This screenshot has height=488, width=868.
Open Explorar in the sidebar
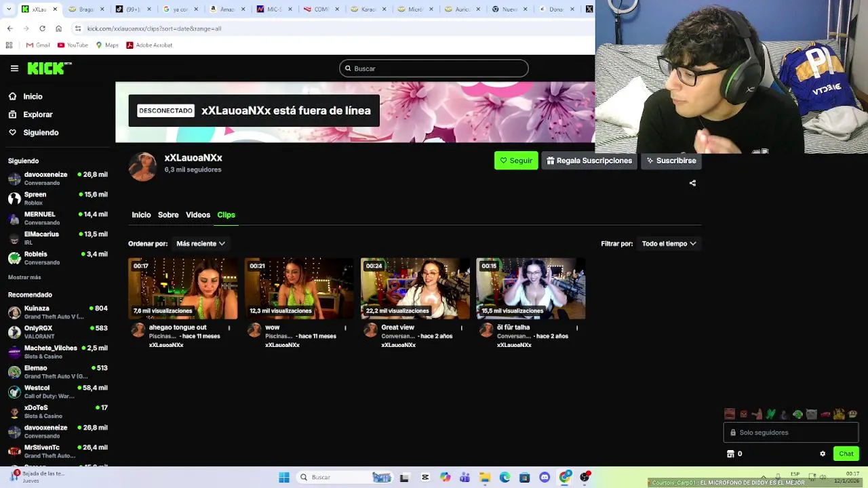coord(31,115)
